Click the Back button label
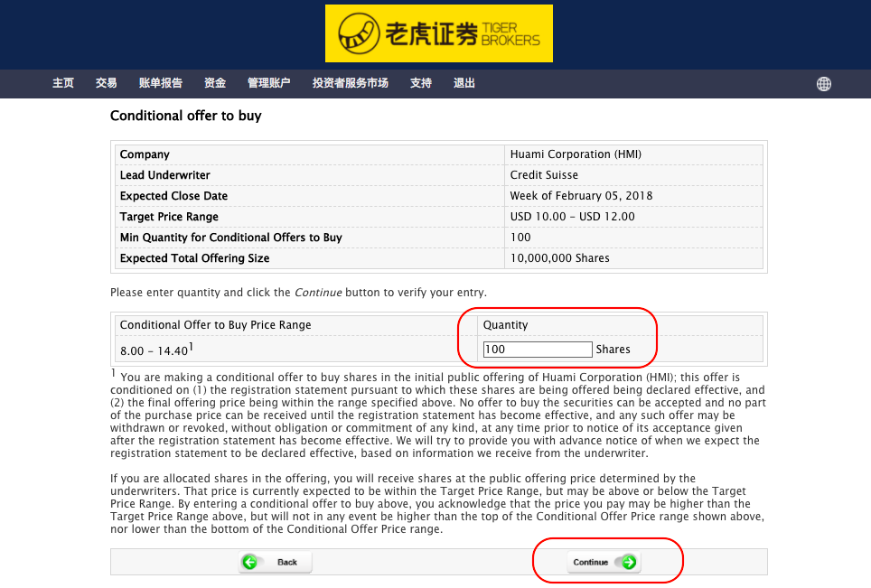 (287, 562)
